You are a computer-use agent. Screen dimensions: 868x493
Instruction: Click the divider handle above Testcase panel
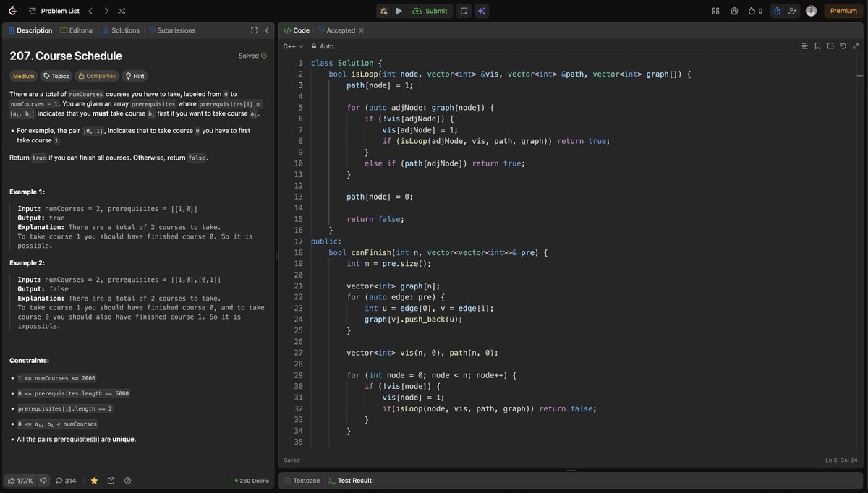[571, 470]
